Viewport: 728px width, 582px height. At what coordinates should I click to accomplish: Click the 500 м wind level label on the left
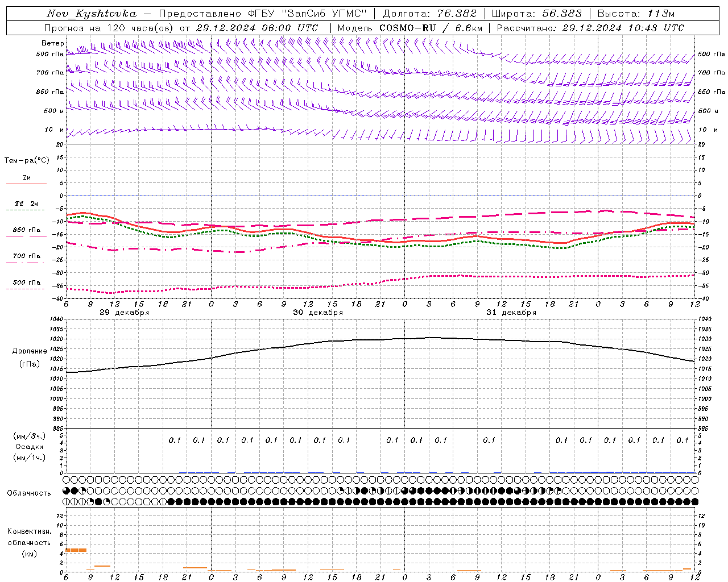coord(54,111)
